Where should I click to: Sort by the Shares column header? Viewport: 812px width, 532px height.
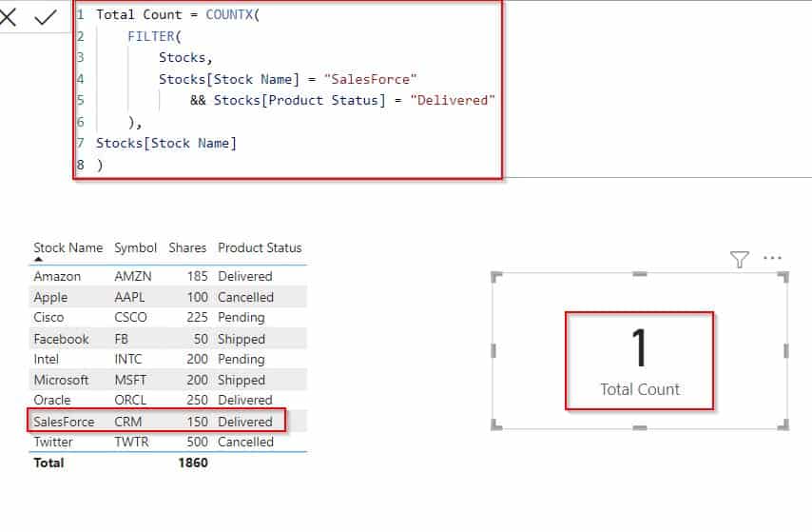click(187, 247)
